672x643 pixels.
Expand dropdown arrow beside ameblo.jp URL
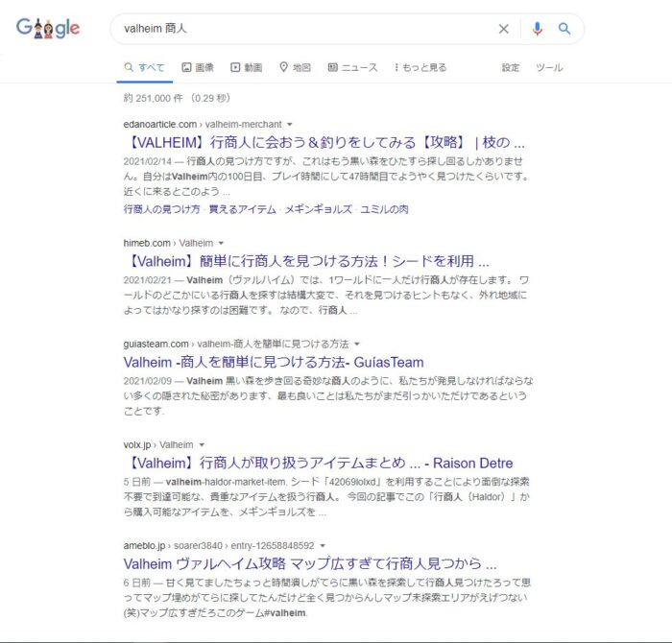[323, 545]
